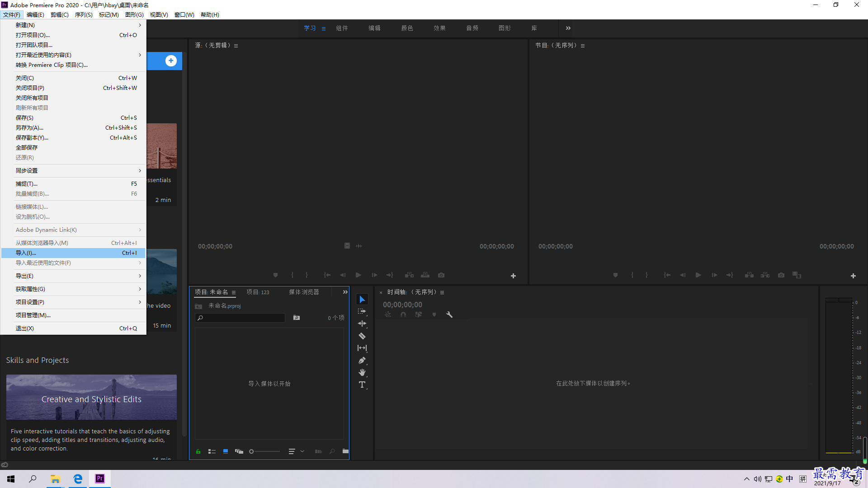Screen dimensions: 868x488
Task: Choose 另存为(A)... menu entry
Action: tap(73, 127)
